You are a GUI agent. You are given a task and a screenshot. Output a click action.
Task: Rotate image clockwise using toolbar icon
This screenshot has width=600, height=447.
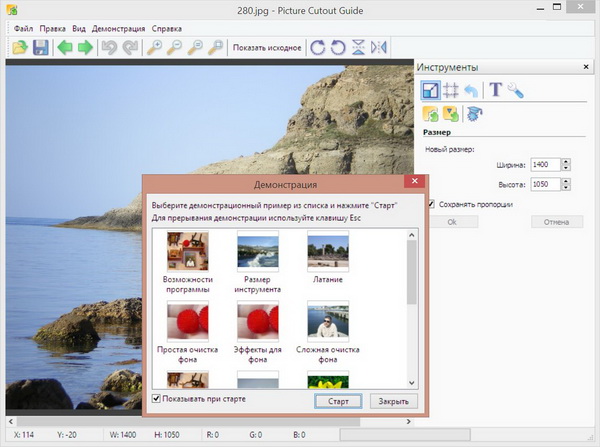point(318,47)
